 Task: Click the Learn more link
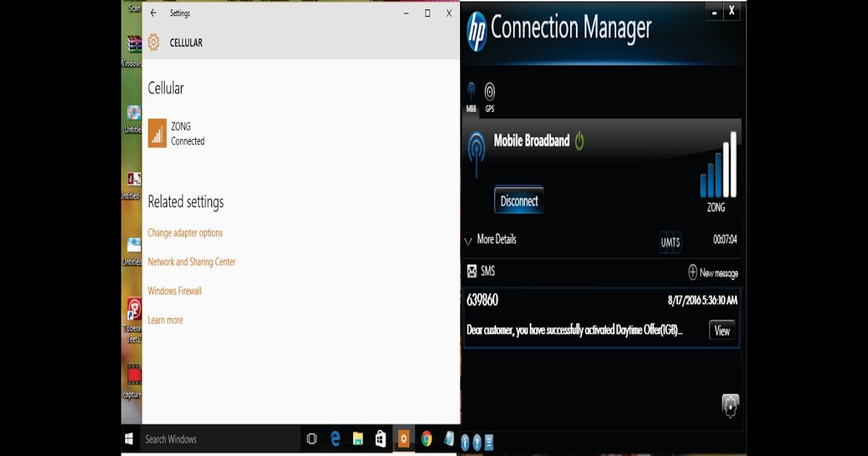165,320
